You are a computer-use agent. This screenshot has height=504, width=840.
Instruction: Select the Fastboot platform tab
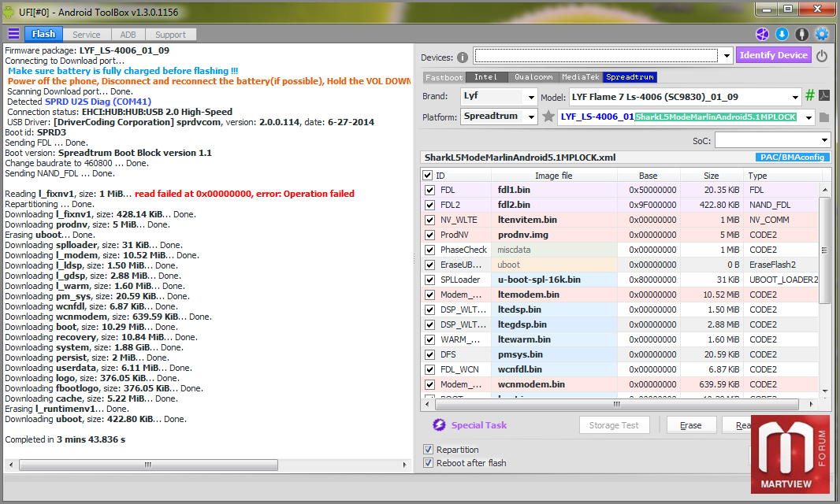coord(444,77)
